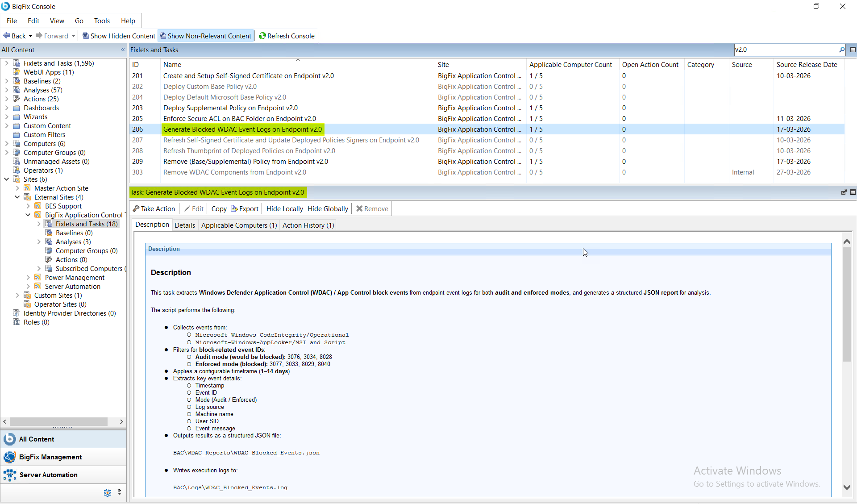Click the search magnifier in the v2.0 box
This screenshot has height=504, width=857.
842,50
